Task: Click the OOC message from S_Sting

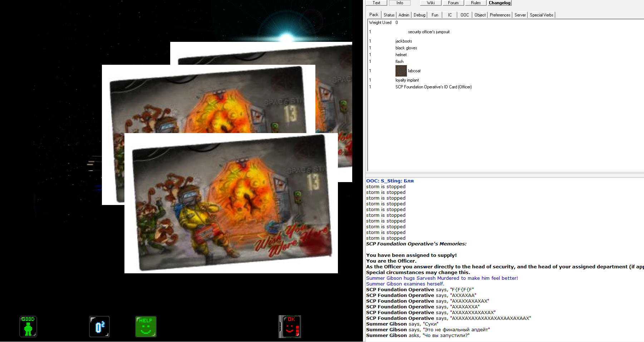Action: [390, 181]
